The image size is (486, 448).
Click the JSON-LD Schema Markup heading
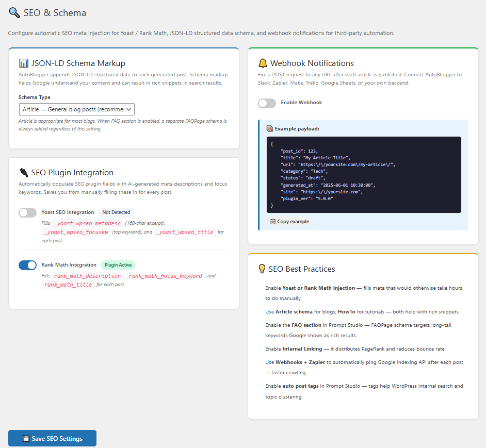coord(78,63)
